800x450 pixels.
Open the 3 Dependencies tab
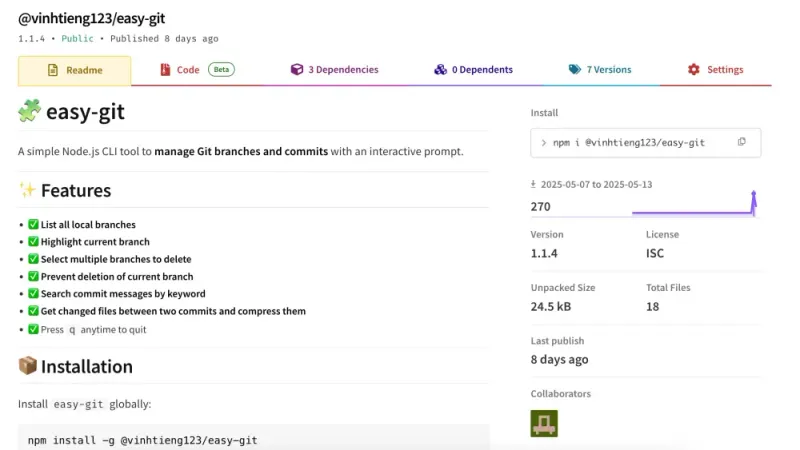(x=335, y=70)
